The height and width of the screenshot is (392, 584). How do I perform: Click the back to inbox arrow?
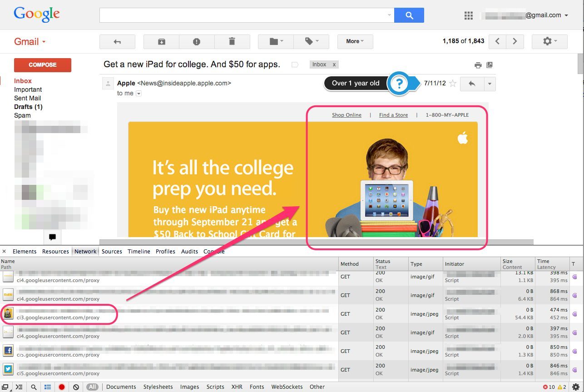117,42
